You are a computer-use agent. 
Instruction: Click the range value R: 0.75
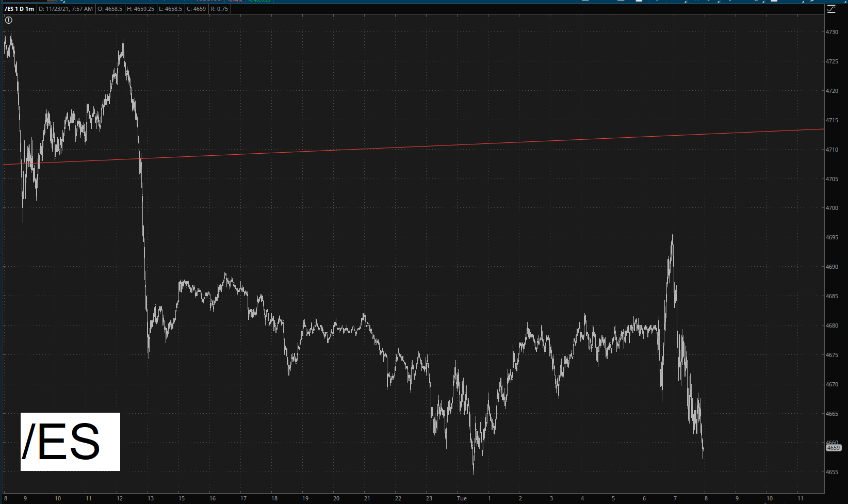click(219, 9)
